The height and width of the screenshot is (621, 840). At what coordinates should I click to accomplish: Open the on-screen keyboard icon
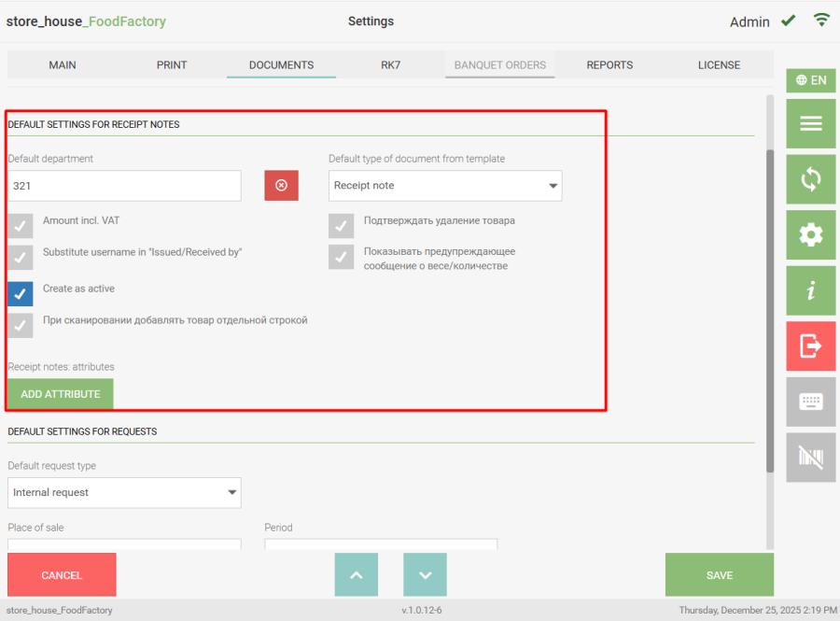click(x=810, y=402)
